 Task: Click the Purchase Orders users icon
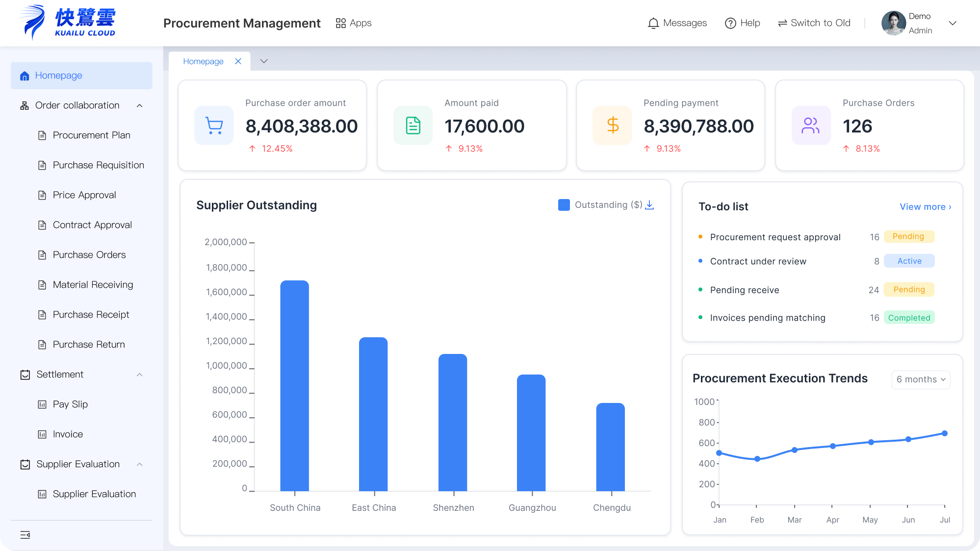811,125
